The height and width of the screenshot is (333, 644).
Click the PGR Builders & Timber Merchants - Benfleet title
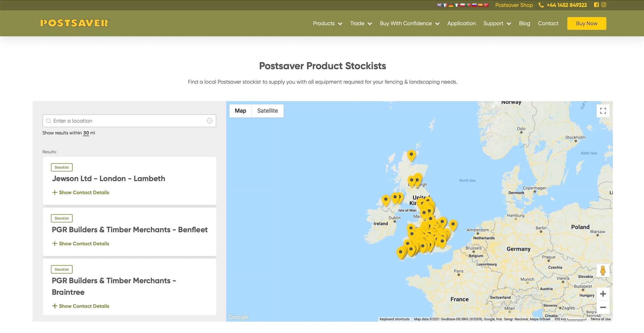130,230
